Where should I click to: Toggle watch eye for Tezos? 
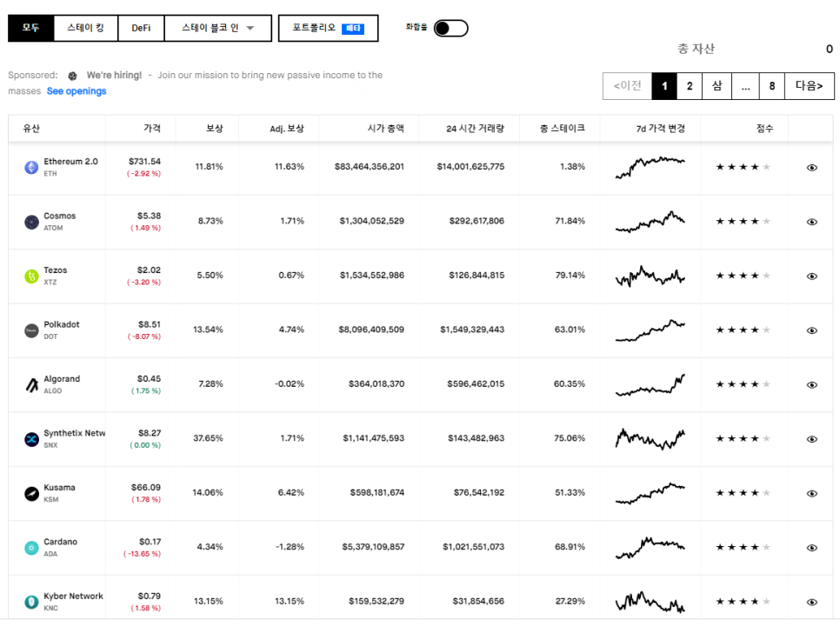pyautogui.click(x=811, y=277)
